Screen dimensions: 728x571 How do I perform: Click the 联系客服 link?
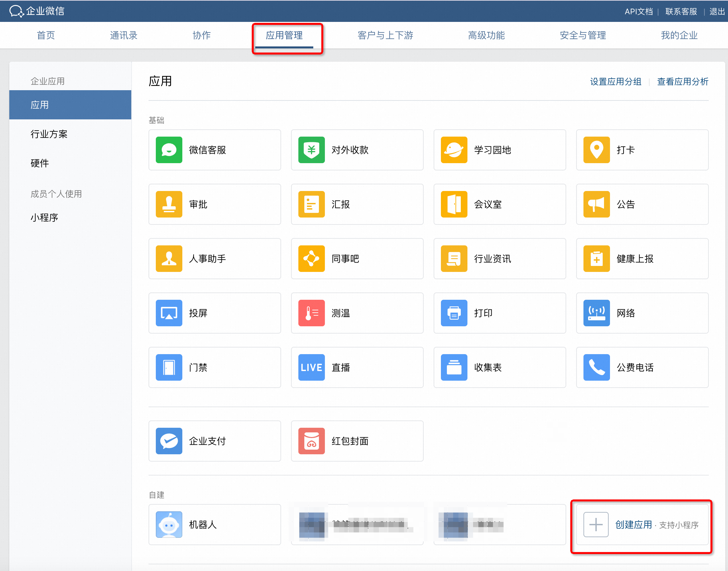click(681, 11)
